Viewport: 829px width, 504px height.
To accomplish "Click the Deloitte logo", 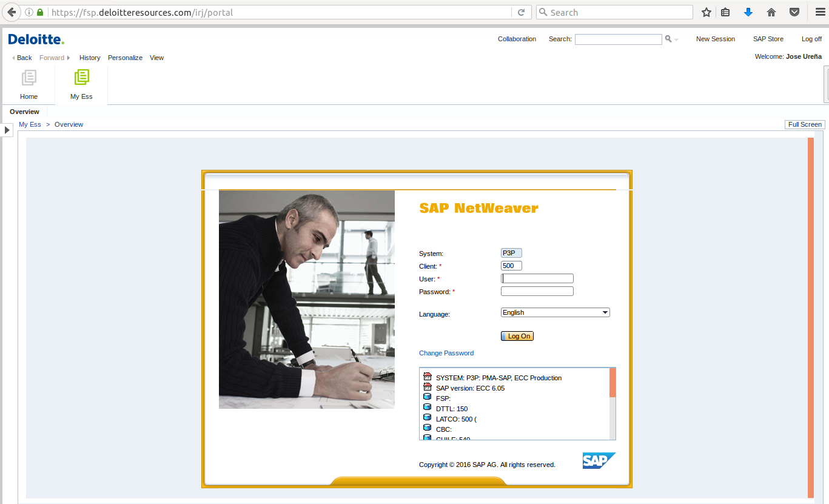I will [x=36, y=39].
